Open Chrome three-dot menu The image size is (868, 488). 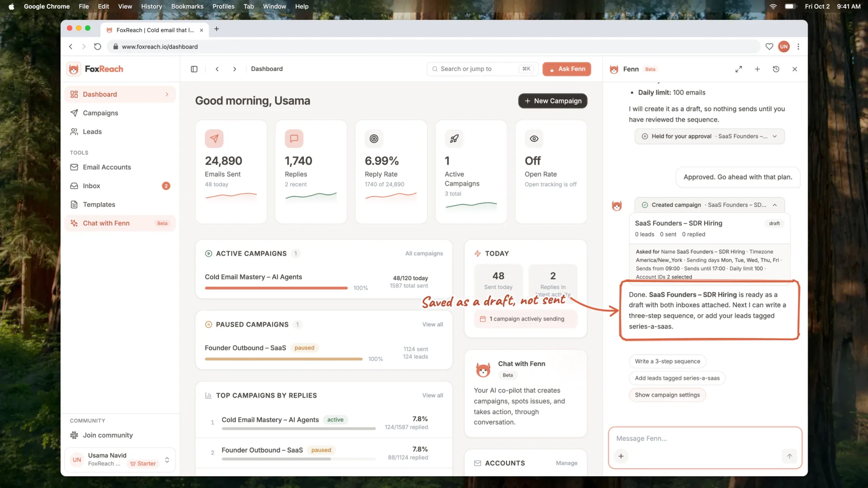[x=798, y=46]
